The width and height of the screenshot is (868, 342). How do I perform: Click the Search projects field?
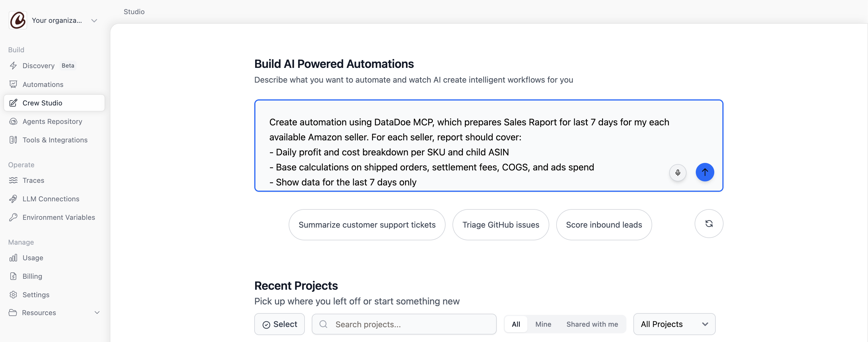point(404,324)
